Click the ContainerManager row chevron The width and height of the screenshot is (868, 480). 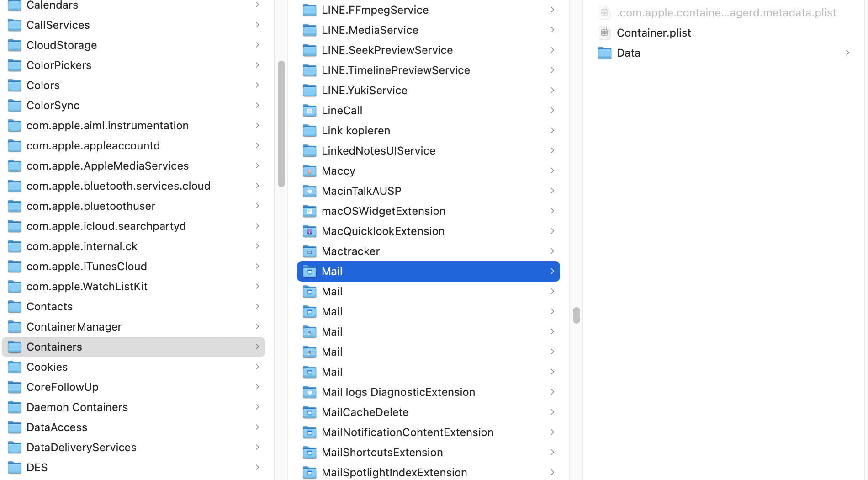pos(257,326)
